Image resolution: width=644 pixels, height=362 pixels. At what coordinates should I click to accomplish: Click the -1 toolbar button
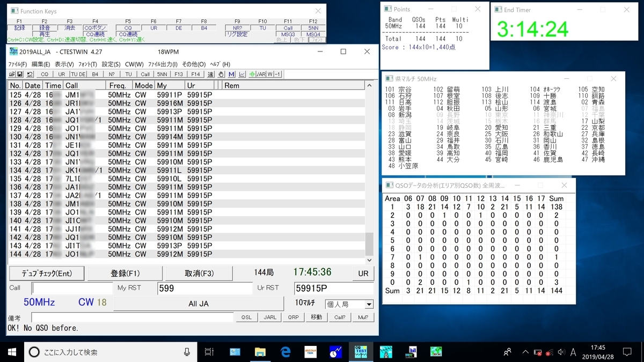point(277,74)
